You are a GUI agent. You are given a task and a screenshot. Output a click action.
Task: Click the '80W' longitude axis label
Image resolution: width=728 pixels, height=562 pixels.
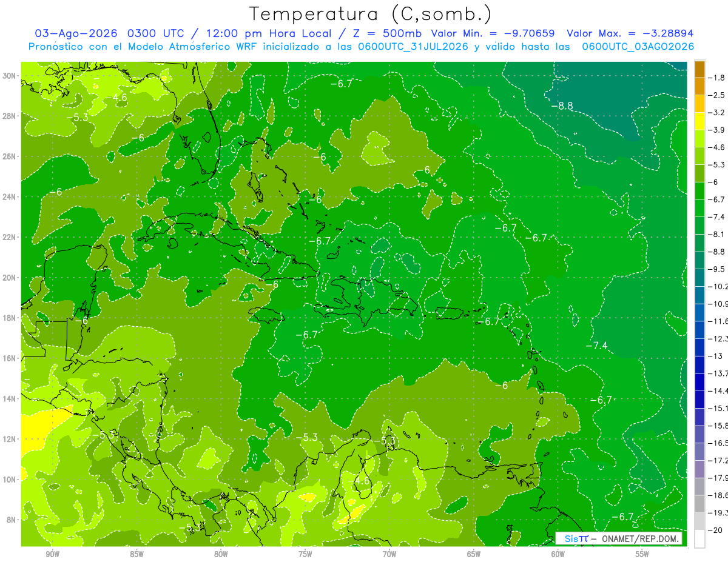[x=221, y=554]
